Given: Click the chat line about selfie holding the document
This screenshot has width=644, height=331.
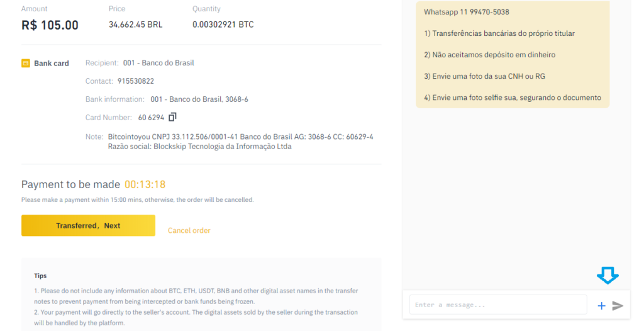Looking at the screenshot, I should (512, 98).
